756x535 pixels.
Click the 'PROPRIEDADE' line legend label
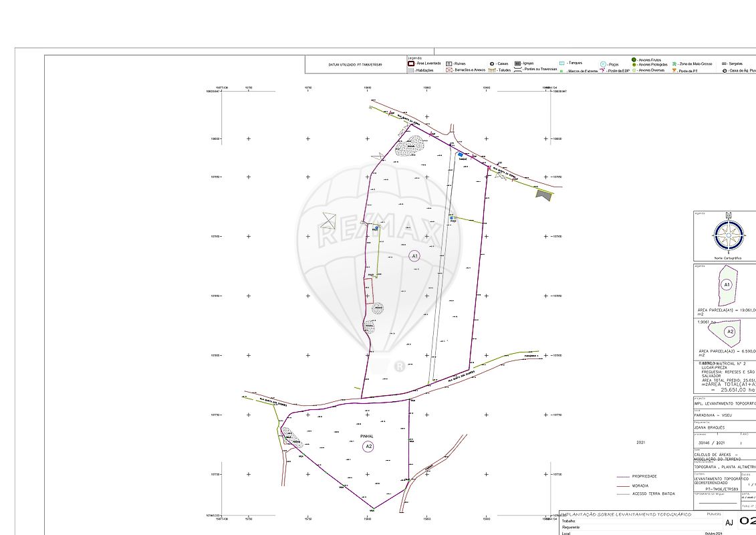point(644,476)
